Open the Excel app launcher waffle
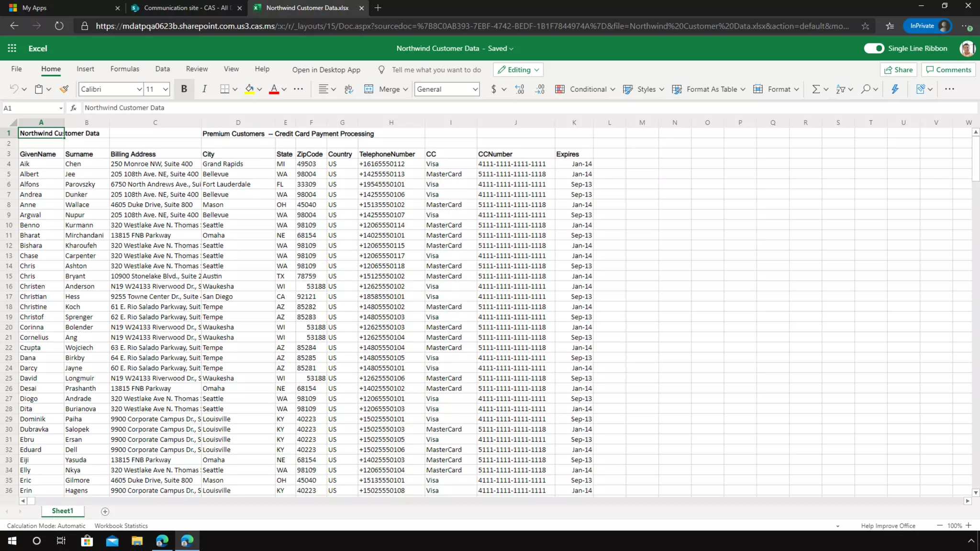Viewport: 980px width, 551px height. coord(12,48)
